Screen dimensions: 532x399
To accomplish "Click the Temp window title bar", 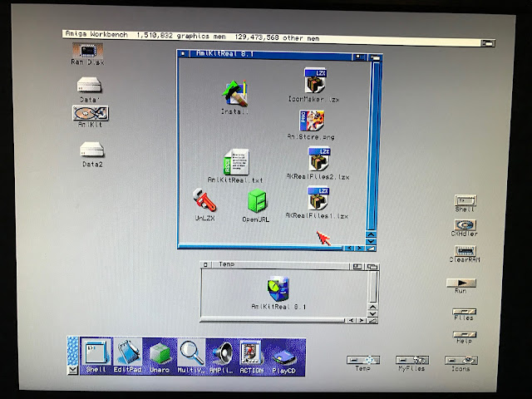I will (280, 265).
